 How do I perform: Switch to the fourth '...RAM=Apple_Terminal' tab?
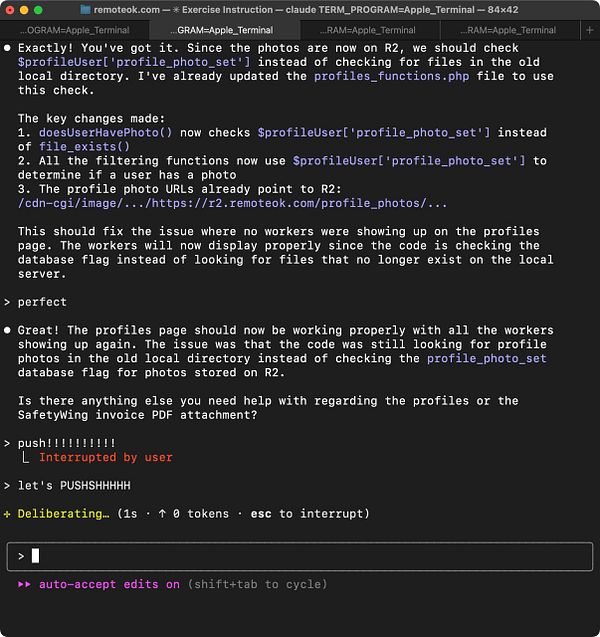(510, 30)
